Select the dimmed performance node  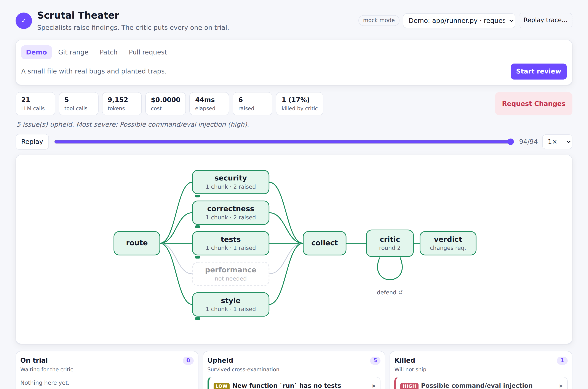[x=230, y=274]
